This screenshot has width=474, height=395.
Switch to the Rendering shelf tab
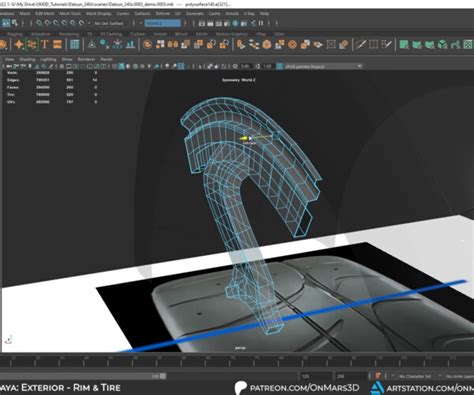click(69, 34)
